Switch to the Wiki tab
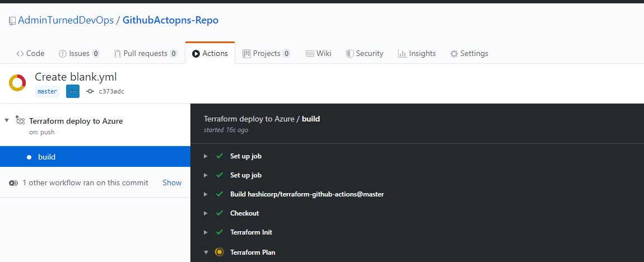Image resolution: width=644 pixels, height=262 pixels. pyautogui.click(x=318, y=53)
